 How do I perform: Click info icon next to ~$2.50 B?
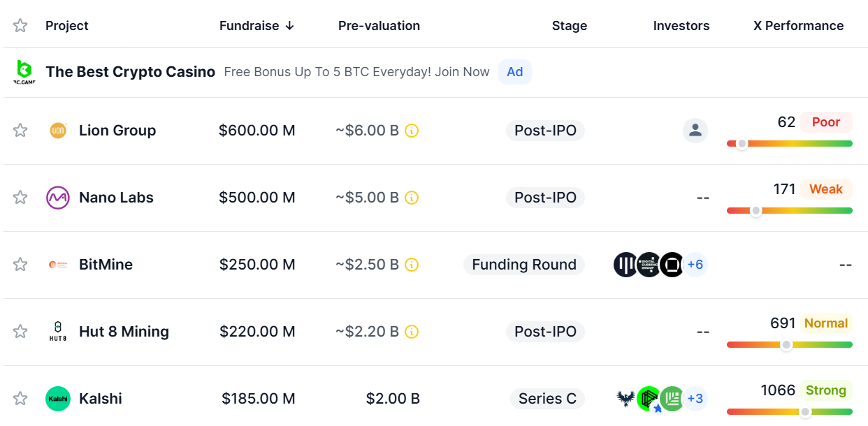point(412,265)
